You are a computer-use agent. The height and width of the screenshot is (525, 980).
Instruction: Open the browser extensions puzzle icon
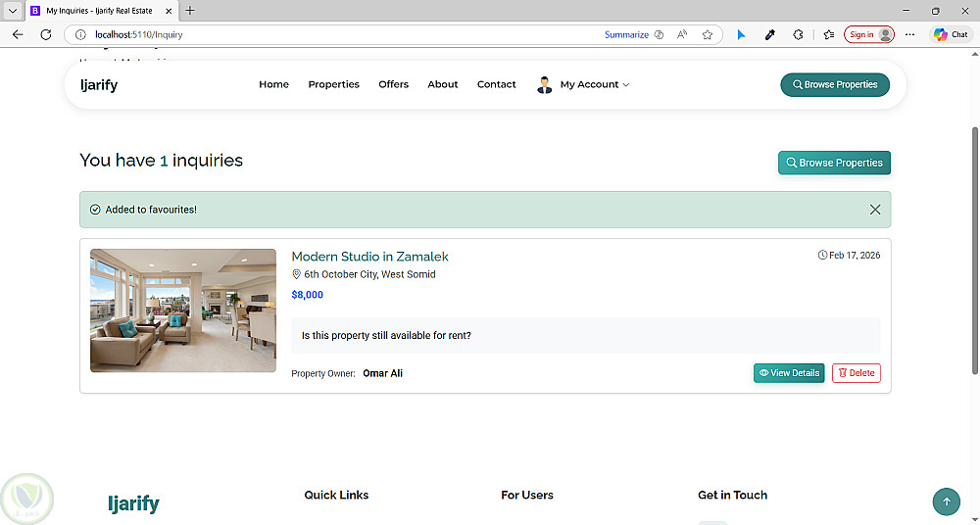point(798,34)
